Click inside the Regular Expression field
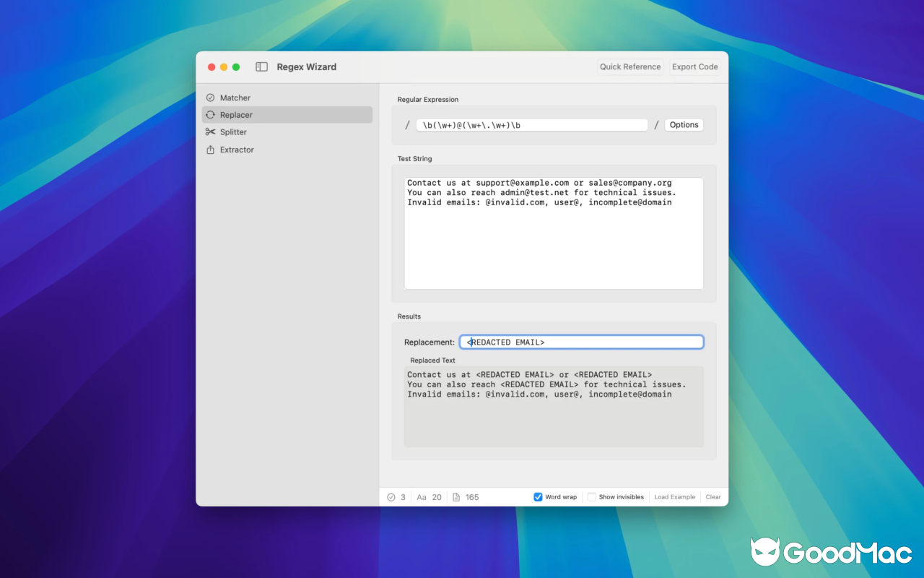The width and height of the screenshot is (924, 578). tap(532, 124)
